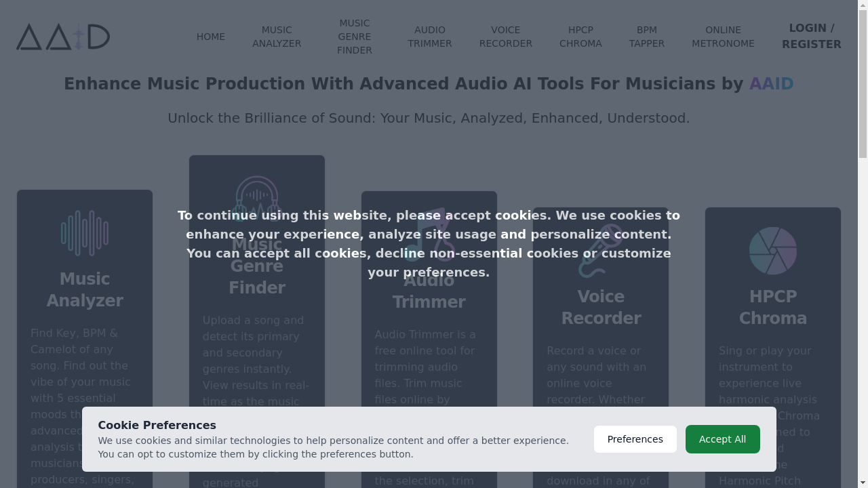Click the HPCP Chroma aperture icon

(773, 251)
